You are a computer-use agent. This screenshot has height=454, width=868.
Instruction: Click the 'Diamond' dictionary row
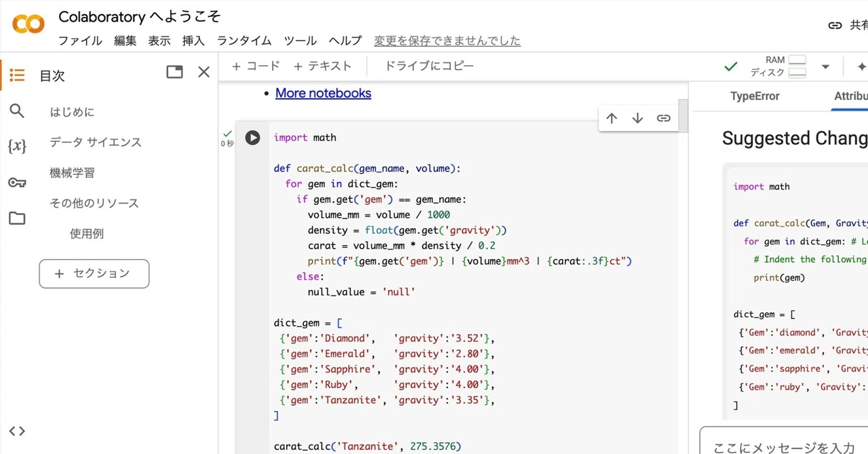(387, 338)
